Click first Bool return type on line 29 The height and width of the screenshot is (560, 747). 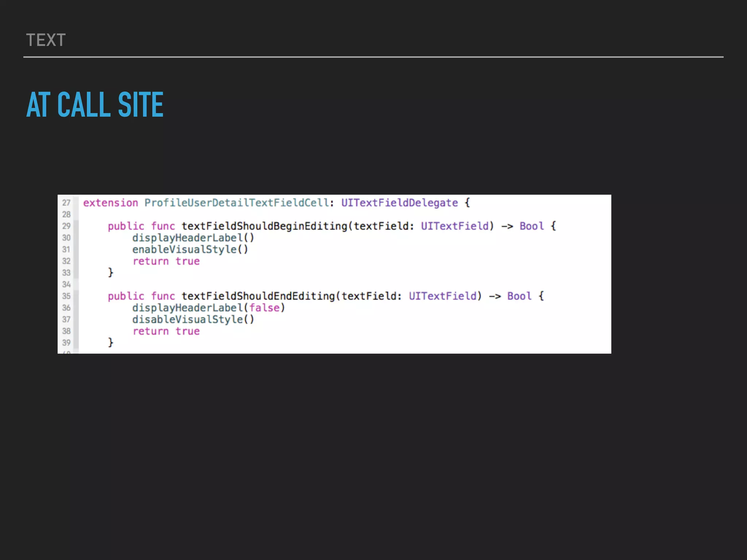[x=531, y=226]
